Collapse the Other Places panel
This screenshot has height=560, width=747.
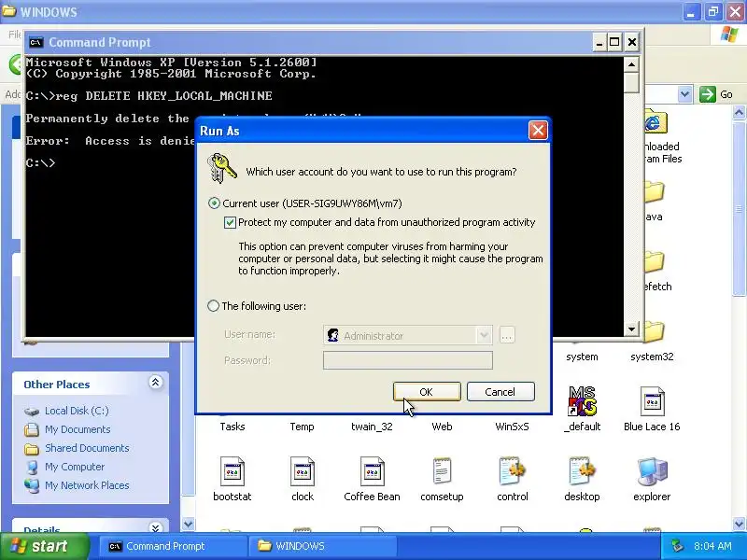pos(155,383)
